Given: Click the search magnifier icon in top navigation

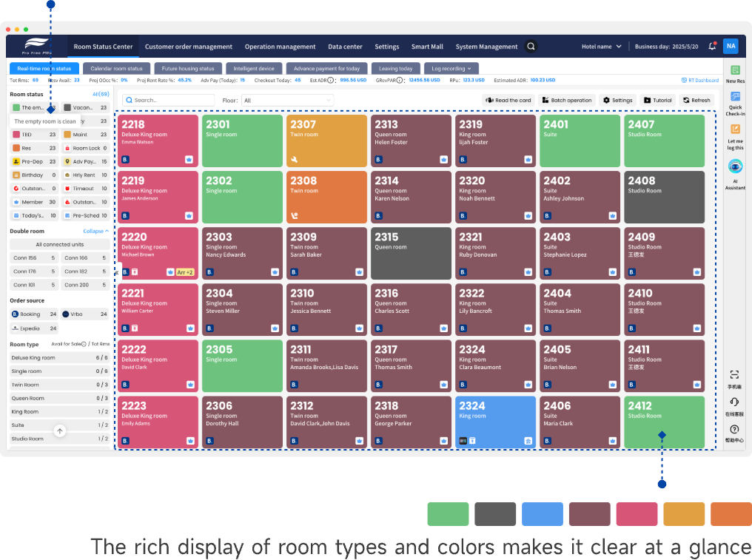Looking at the screenshot, I should click(531, 47).
